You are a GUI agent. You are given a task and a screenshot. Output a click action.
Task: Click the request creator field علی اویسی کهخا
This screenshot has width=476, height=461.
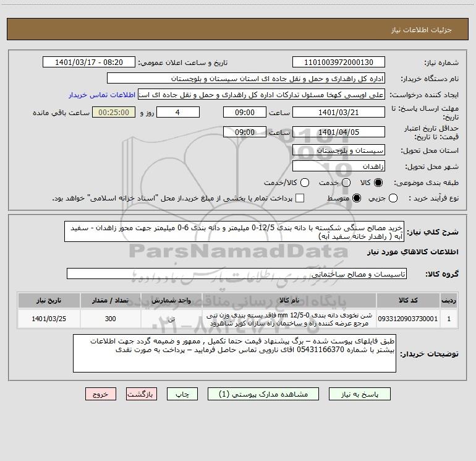click(x=261, y=95)
